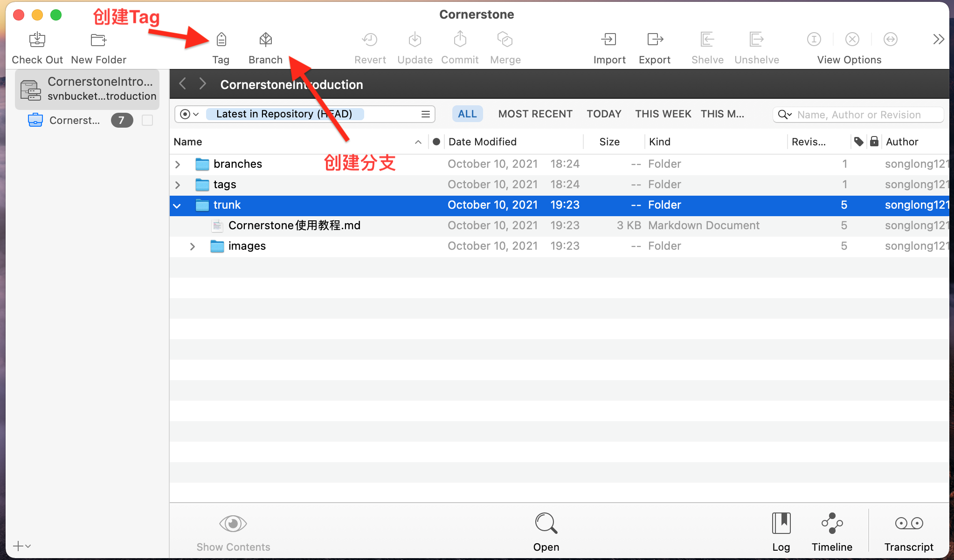The width and height of the screenshot is (954, 560).
Task: Toggle checkbox next to working copy
Action: point(147,120)
